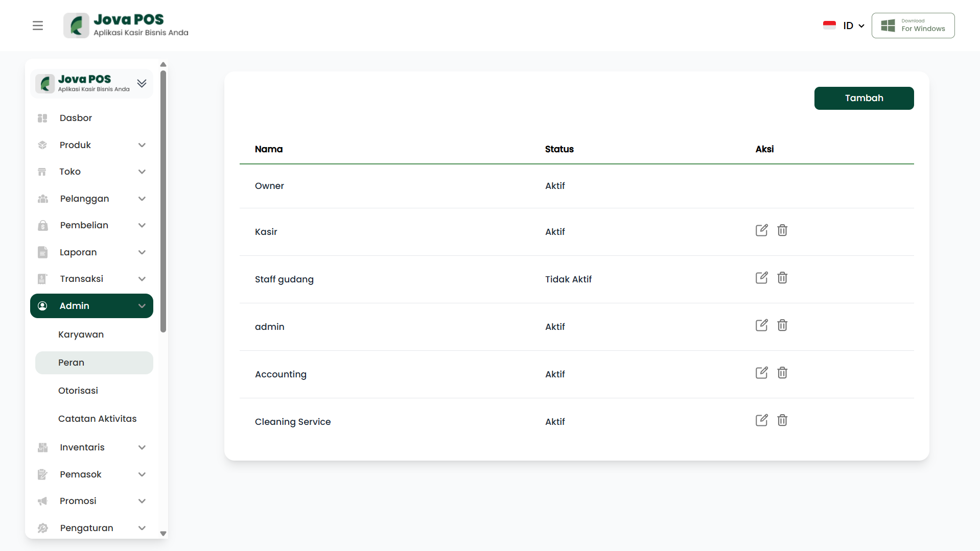Click the hamburger menu icon
The width and height of the screenshot is (980, 551).
[38, 26]
